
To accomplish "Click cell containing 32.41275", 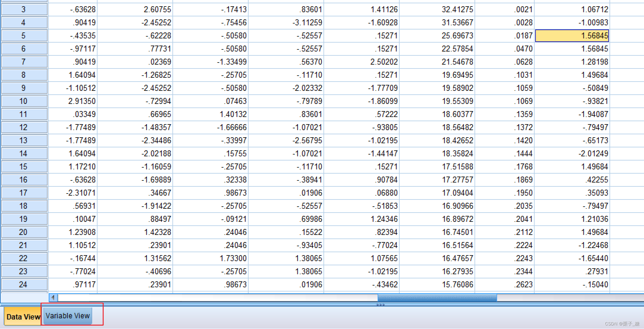I will (x=437, y=10).
